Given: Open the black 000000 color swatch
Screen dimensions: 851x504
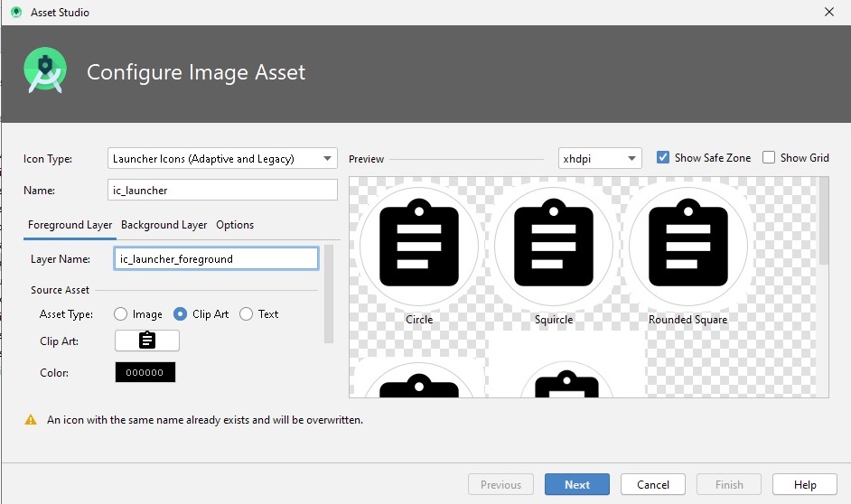Looking at the screenshot, I should 145,372.
